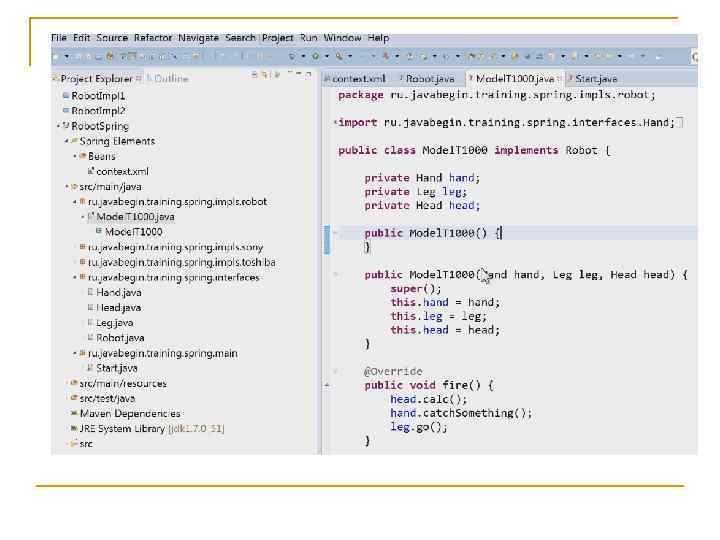Click the ModelT1000 class icon in tree
Screen dimensions: 720x540
click(x=99, y=231)
